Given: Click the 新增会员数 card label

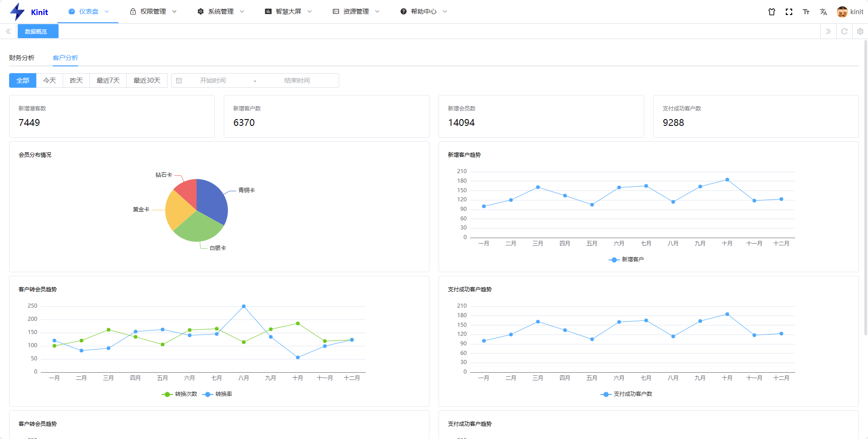Looking at the screenshot, I should 462,109.
